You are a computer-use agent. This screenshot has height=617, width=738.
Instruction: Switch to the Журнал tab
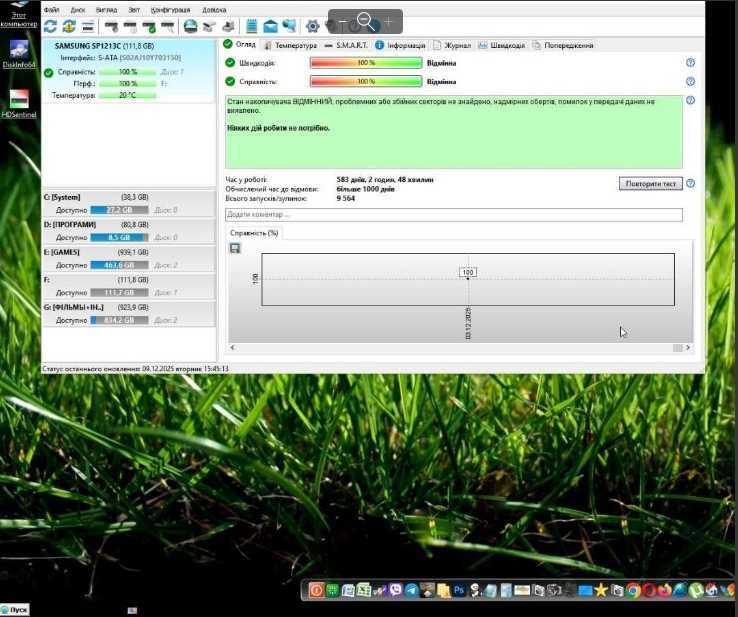(x=452, y=45)
